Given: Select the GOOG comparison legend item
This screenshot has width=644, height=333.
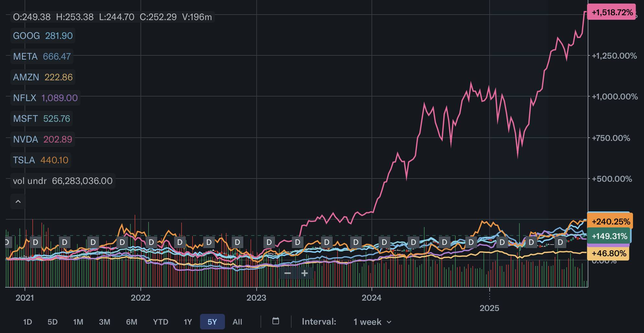Looking at the screenshot, I should tap(43, 36).
